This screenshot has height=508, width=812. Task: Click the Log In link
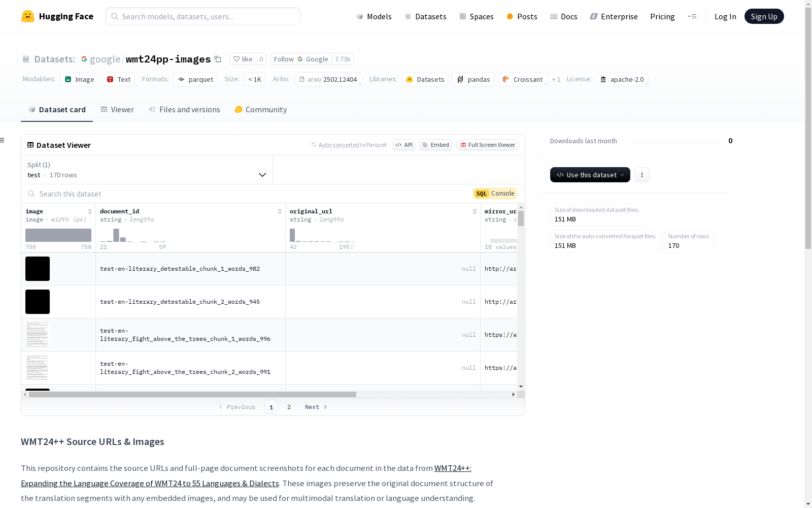pos(725,16)
